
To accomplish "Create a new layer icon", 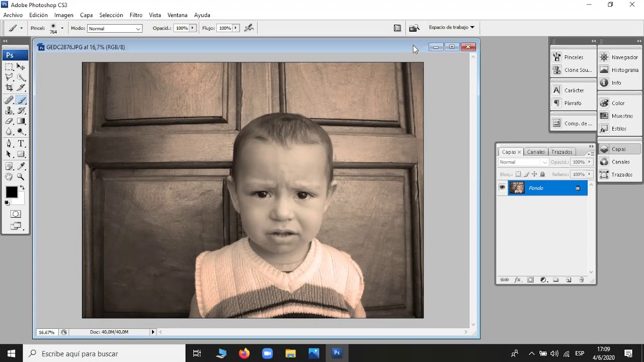I will pyautogui.click(x=569, y=280).
